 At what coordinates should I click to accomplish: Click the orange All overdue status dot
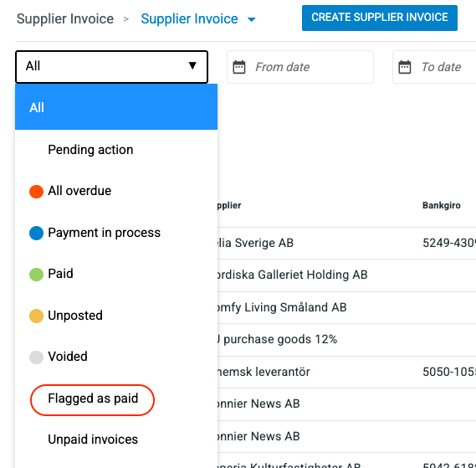click(36, 192)
